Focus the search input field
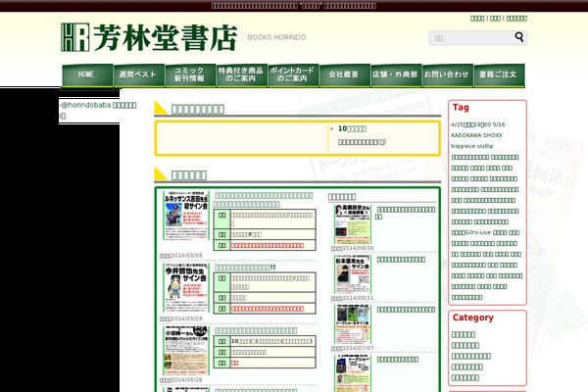 [x=471, y=38]
